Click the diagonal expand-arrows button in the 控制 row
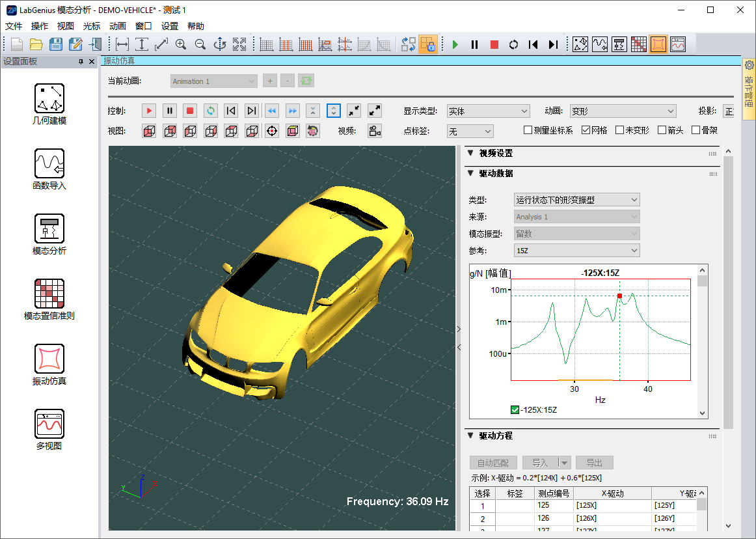756x539 pixels. pyautogui.click(x=375, y=111)
